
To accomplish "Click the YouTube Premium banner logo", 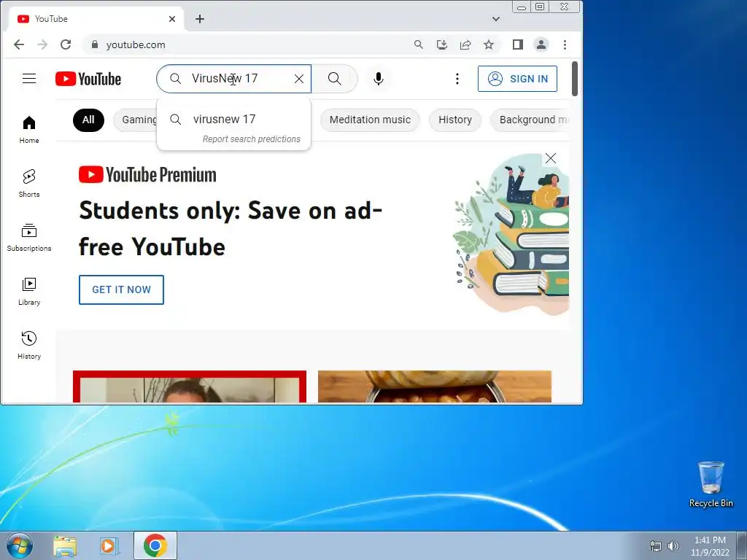I will tap(147, 175).
